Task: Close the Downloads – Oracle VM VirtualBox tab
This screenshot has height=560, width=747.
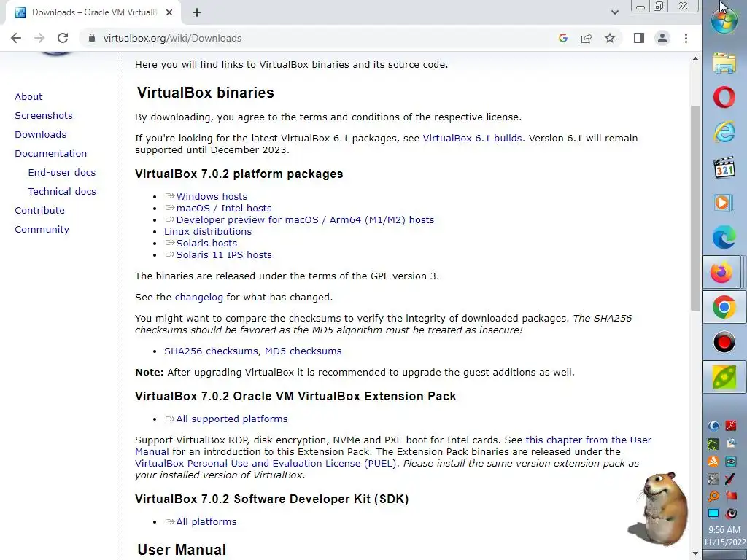Action: 169,12
